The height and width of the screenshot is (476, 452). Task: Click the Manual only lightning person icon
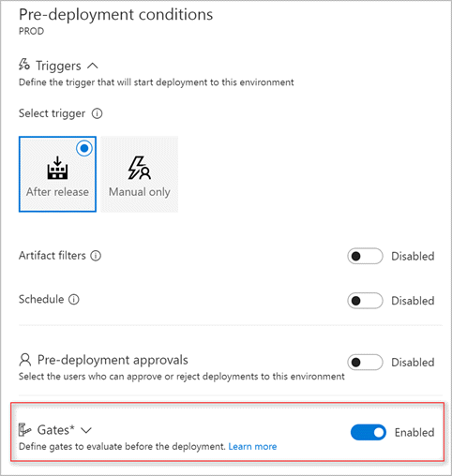point(139,168)
